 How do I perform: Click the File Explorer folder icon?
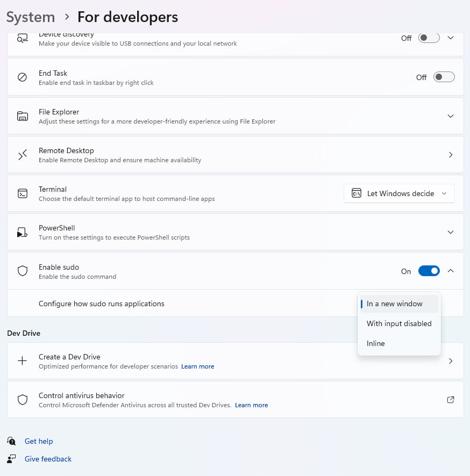(x=22, y=116)
